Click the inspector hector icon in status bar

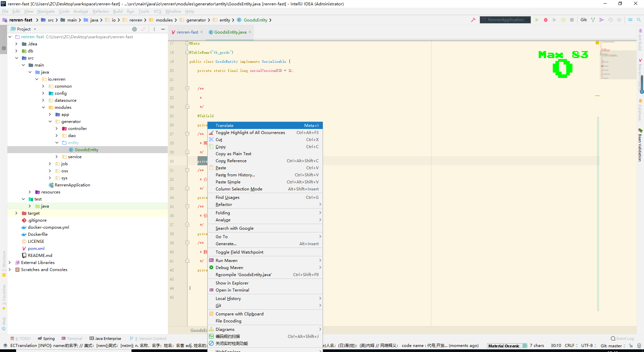point(639,346)
